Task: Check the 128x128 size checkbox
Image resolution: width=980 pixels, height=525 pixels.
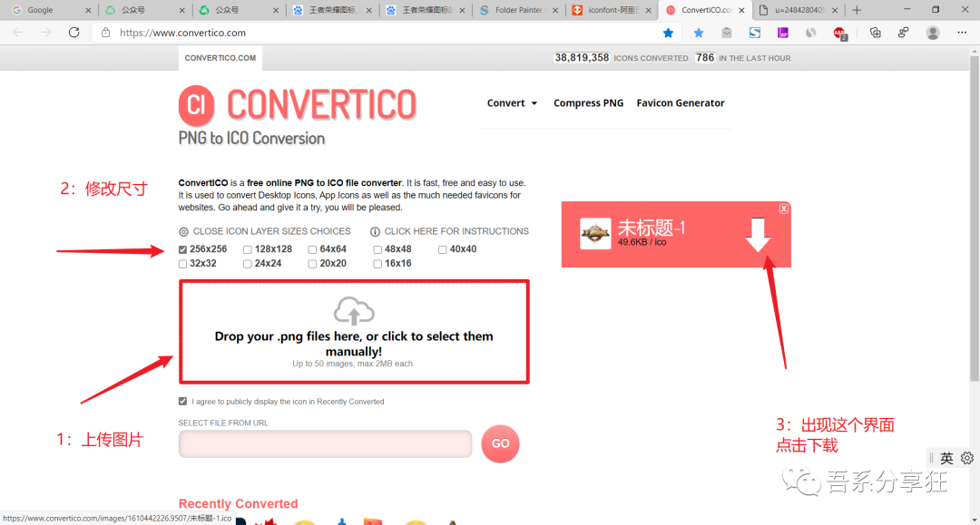Action: [x=248, y=249]
